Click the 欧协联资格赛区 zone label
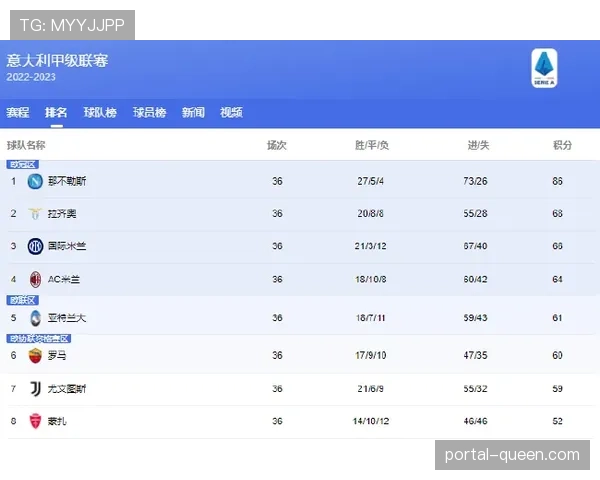 click(39, 338)
